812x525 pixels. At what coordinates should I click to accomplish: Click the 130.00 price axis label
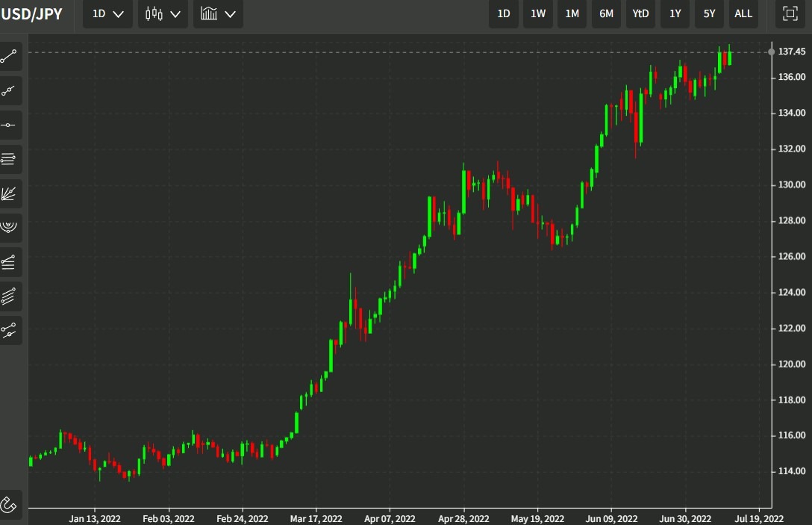pos(792,184)
